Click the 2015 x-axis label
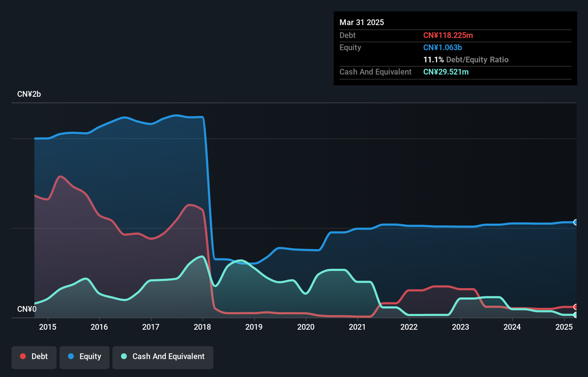This screenshot has height=377, width=588. click(x=48, y=327)
